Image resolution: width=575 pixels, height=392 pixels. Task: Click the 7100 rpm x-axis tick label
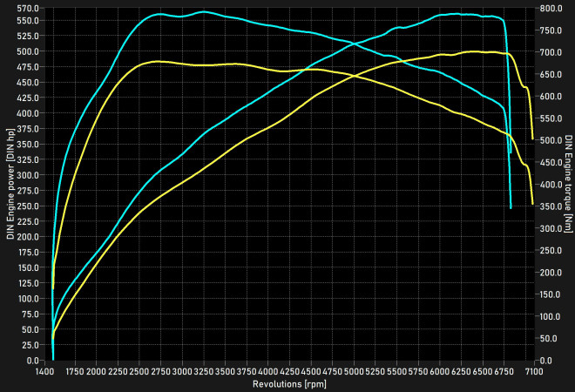[535, 371]
